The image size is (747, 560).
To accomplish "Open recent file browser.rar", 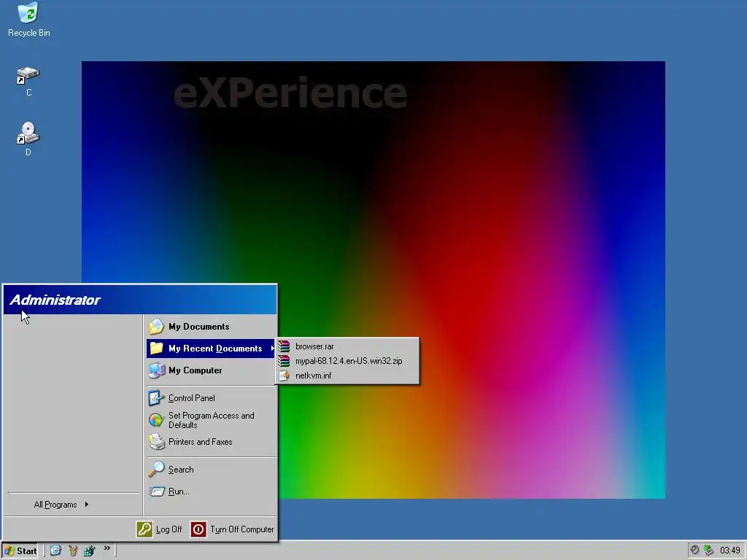I will pos(348,346).
